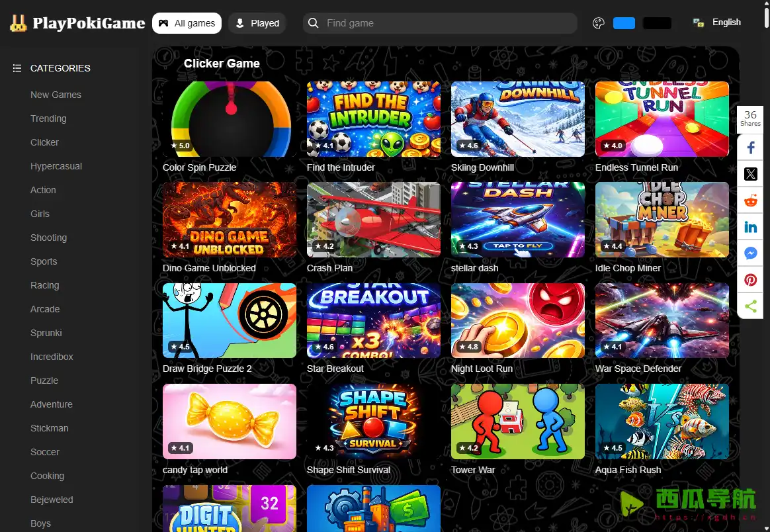Launch the Tower War game thumbnail
The height and width of the screenshot is (532, 770).
[517, 421]
